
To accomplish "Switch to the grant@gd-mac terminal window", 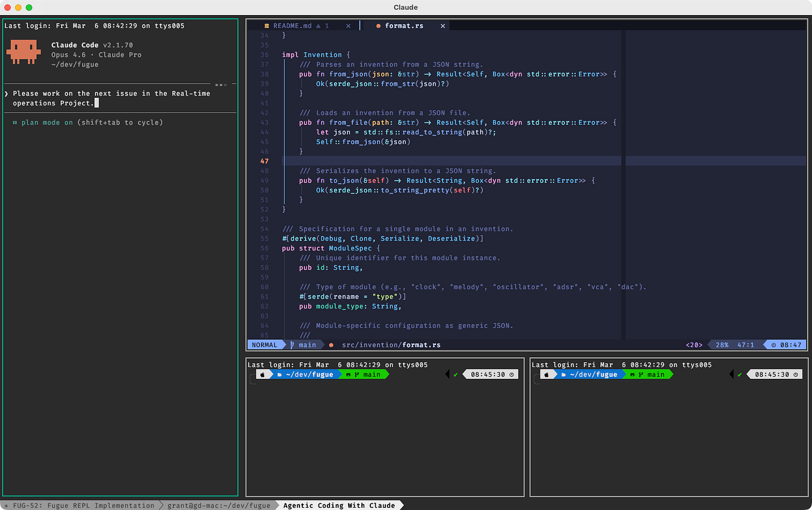I will tap(219, 506).
